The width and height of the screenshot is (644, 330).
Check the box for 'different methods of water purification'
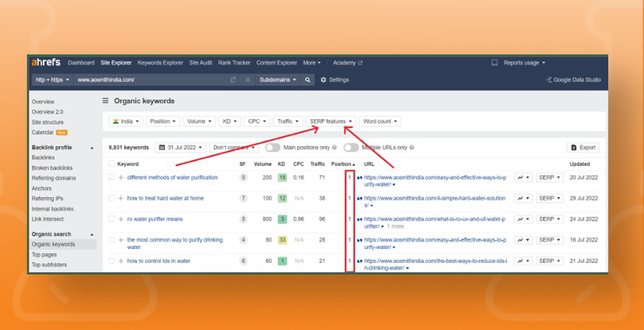click(112, 177)
